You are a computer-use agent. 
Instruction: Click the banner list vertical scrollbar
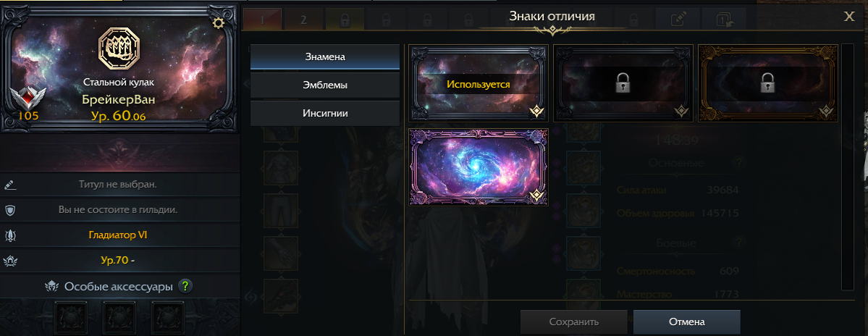(848, 167)
